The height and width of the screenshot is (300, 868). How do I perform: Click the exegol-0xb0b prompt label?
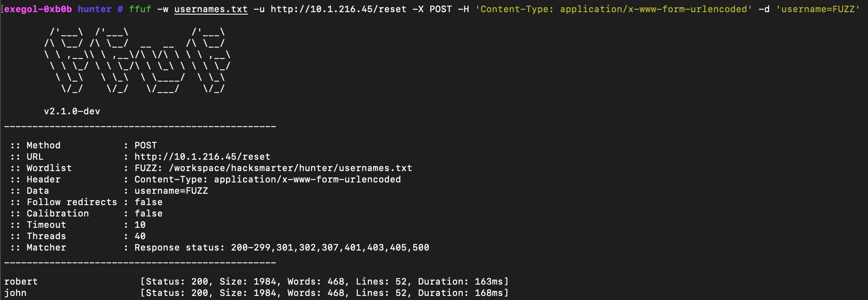point(38,9)
